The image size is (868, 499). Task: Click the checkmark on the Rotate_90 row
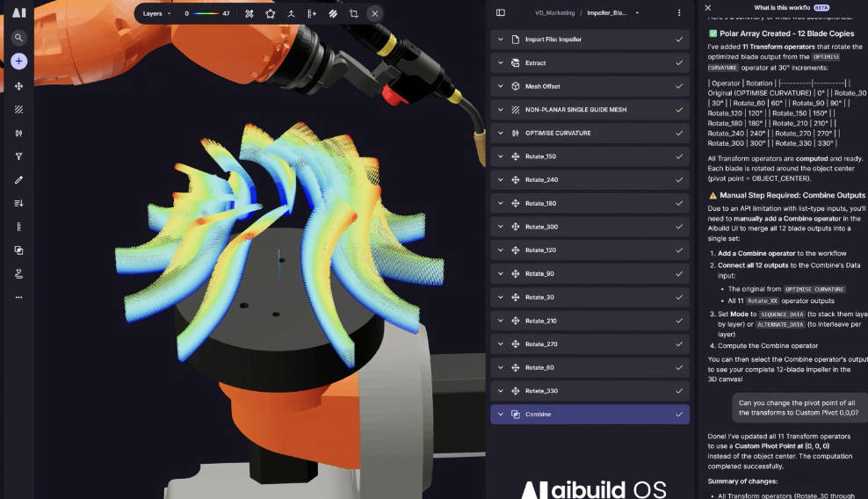(x=679, y=273)
